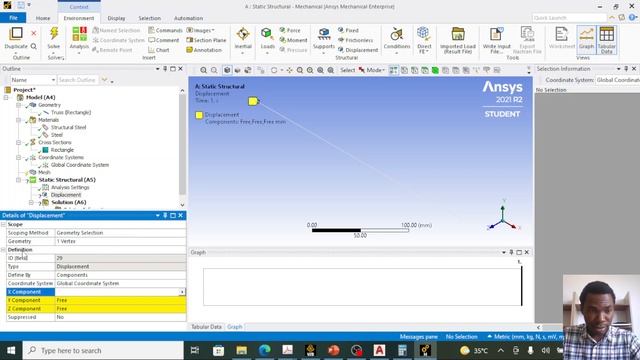Screen dimensions: 640x360
Task: Insert a Chart
Action: coord(159,50)
